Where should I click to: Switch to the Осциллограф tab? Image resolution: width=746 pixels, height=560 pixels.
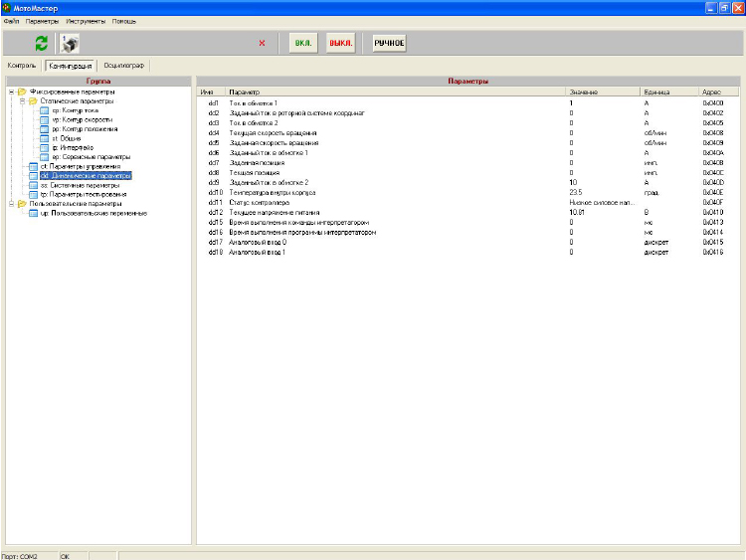[124, 65]
